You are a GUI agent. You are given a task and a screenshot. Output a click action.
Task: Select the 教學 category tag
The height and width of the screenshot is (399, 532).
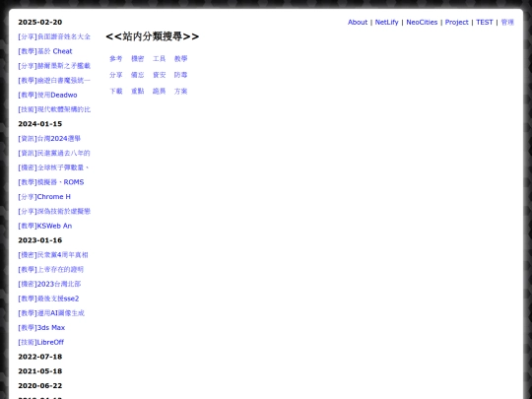181,59
